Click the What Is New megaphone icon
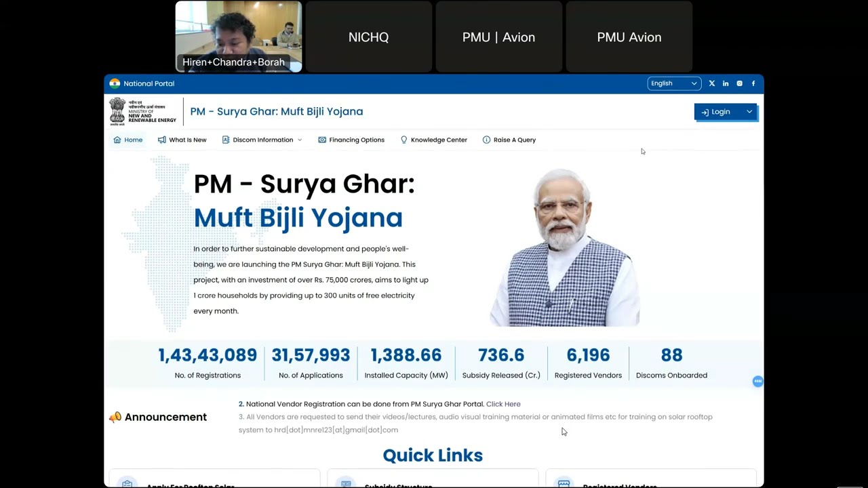This screenshot has width=868, height=488. (161, 140)
